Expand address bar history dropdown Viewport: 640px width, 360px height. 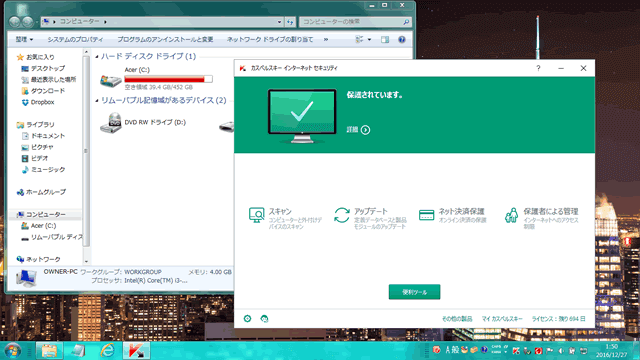coord(279,22)
